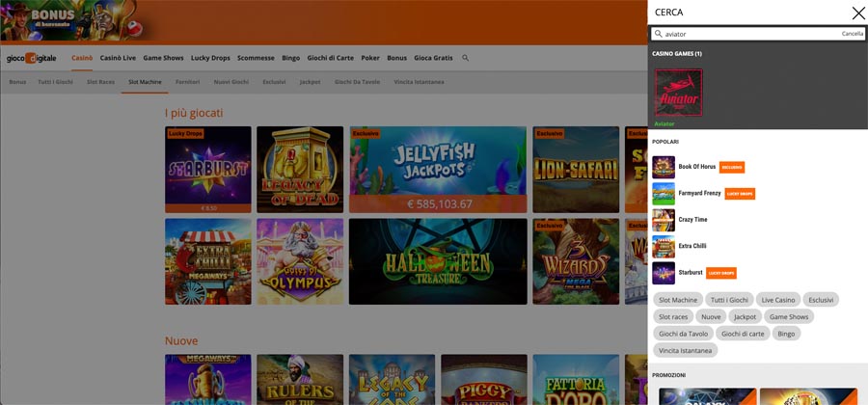The height and width of the screenshot is (405, 868).
Task: Open the Fattoria D'oro game tile
Action: click(x=576, y=380)
